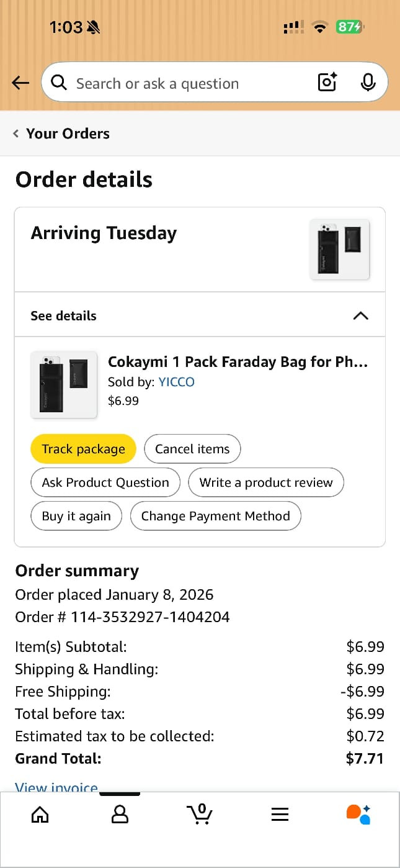Tap the Cancel items button
This screenshot has width=400, height=868.
[192, 449]
